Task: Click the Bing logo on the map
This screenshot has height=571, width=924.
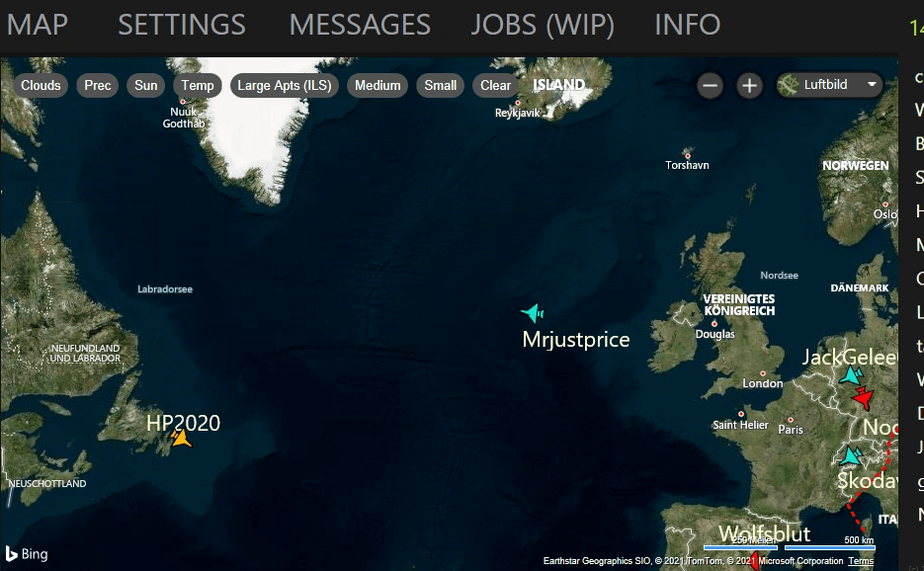Action: (27, 553)
